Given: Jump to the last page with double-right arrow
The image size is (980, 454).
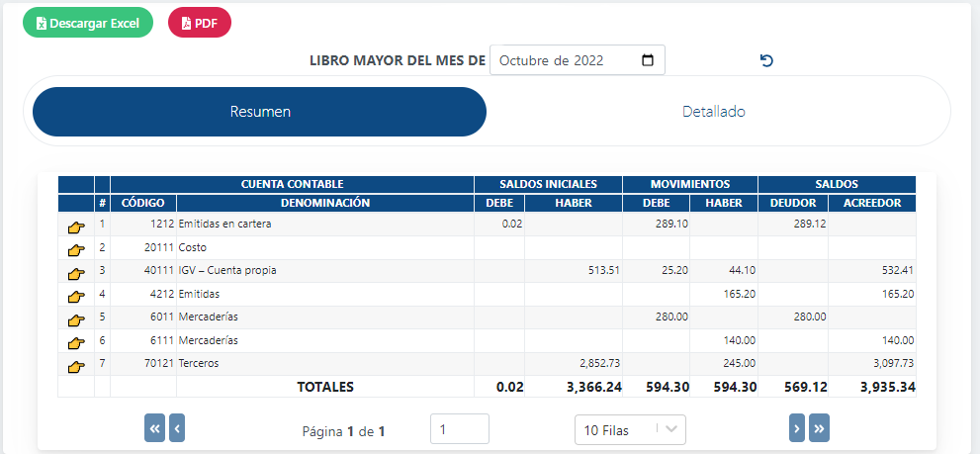Looking at the screenshot, I should [820, 428].
